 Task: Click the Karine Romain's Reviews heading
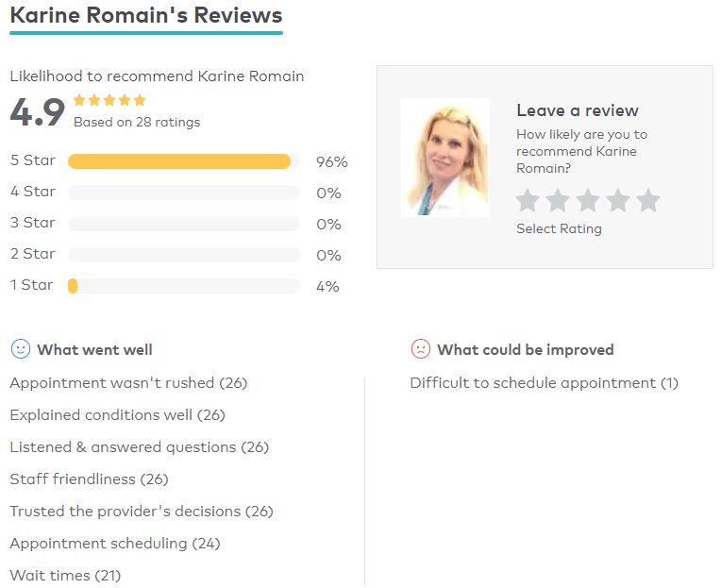pyautogui.click(x=146, y=15)
